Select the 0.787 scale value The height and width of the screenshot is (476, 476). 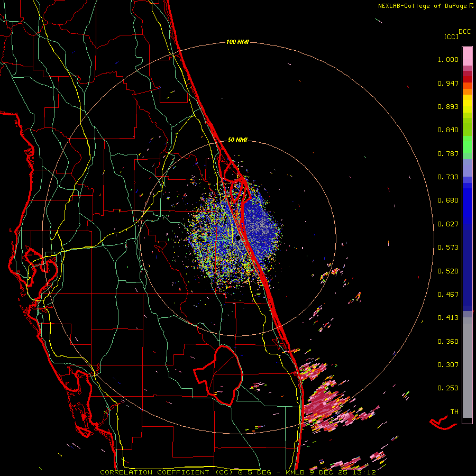pos(448,153)
